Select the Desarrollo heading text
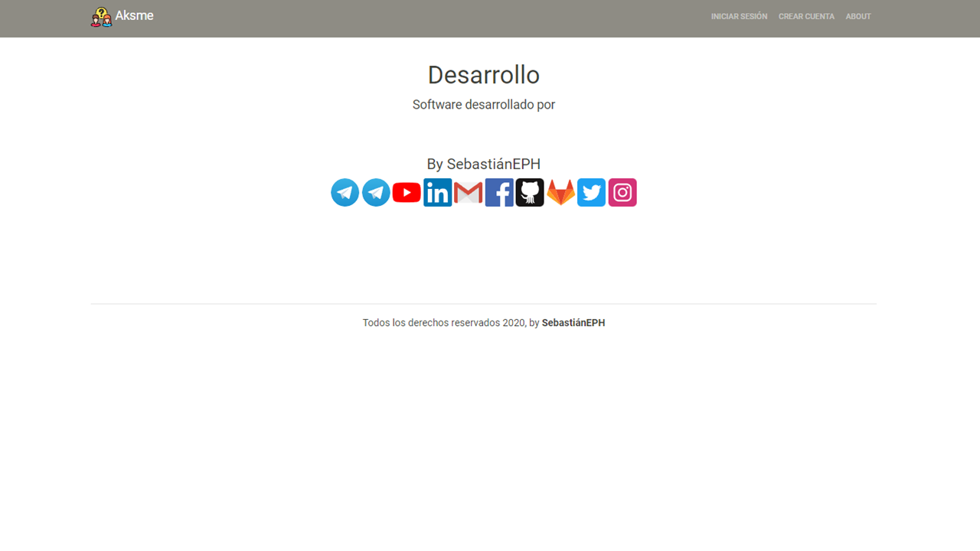 pyautogui.click(x=484, y=75)
